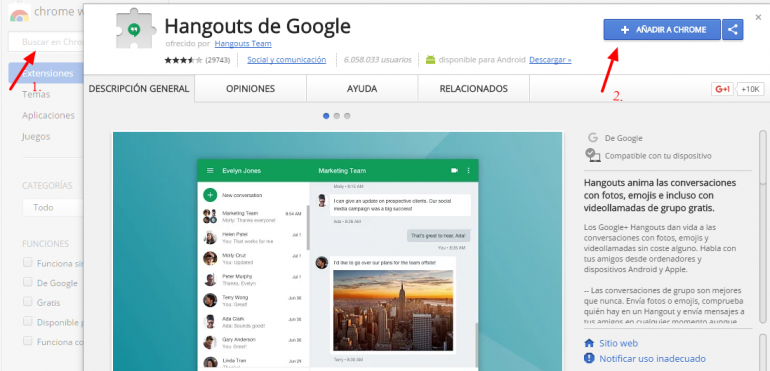
Task: Click the green New conversation plus icon
Action: (x=210, y=195)
